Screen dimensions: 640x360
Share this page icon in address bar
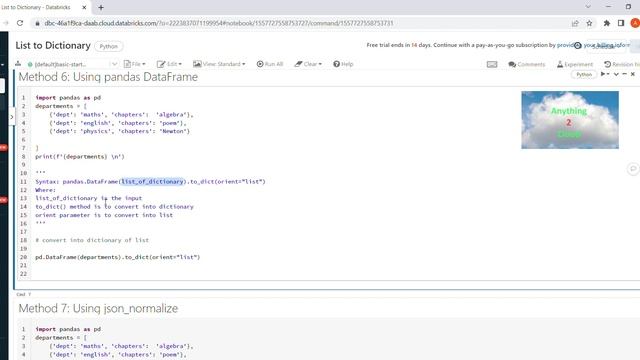575,23
